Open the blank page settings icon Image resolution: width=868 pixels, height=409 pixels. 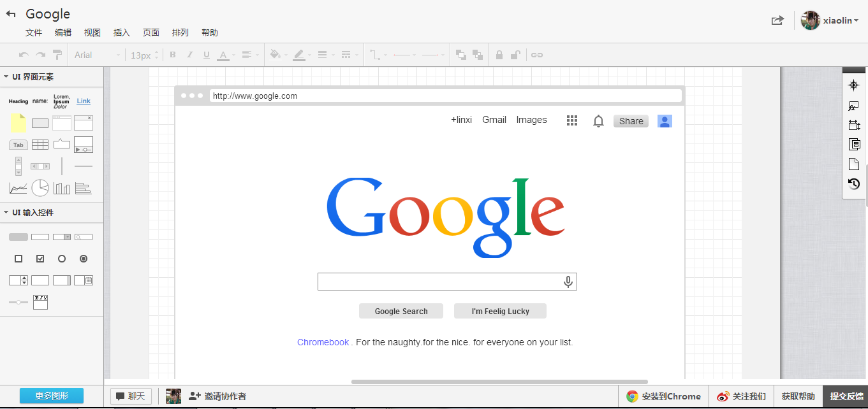click(854, 164)
